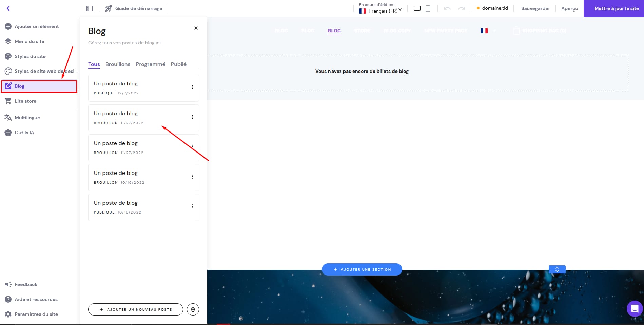The image size is (644, 325).
Task: Open Lite store cart option
Action: [x=25, y=101]
